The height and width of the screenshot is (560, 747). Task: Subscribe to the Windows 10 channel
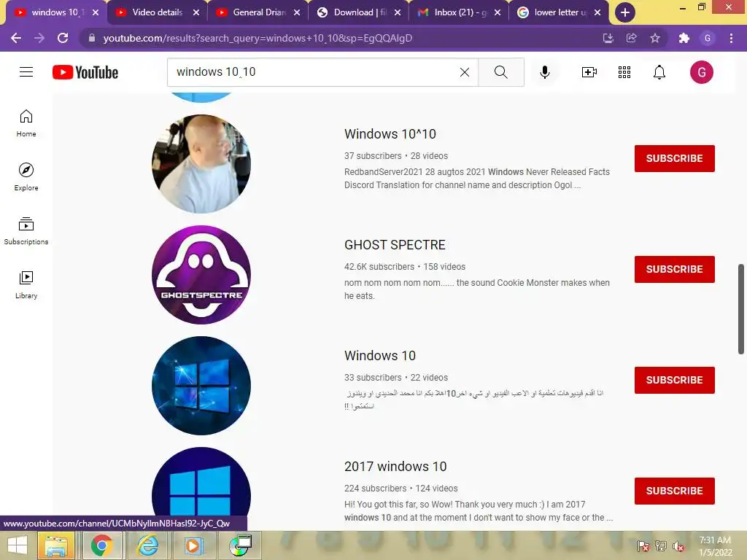coord(674,380)
